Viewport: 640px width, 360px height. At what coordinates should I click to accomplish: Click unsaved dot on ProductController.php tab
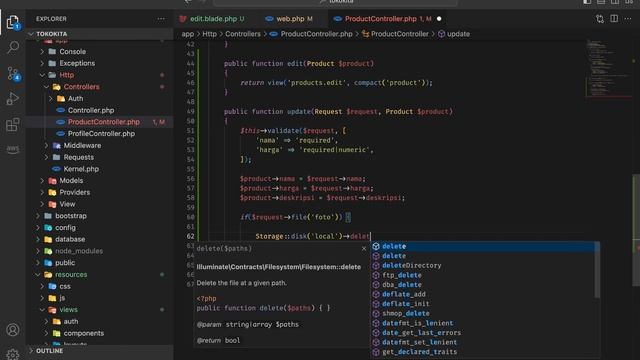pyautogui.click(x=439, y=19)
